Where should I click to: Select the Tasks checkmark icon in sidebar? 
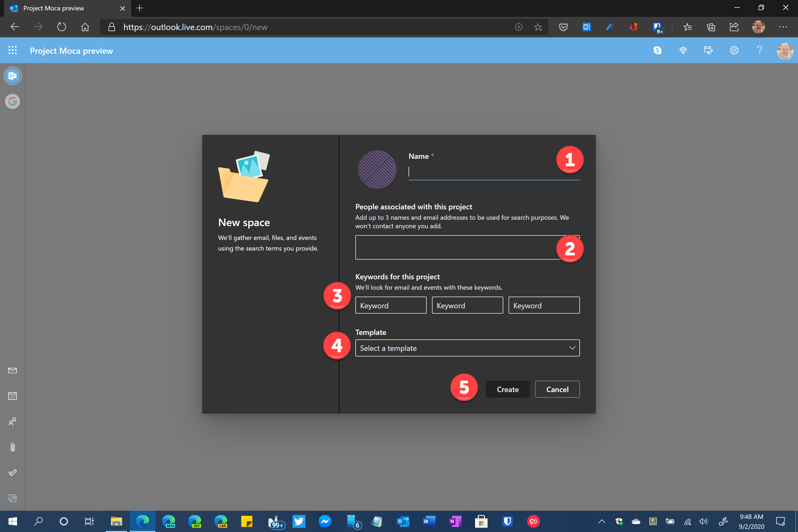pyautogui.click(x=13, y=472)
